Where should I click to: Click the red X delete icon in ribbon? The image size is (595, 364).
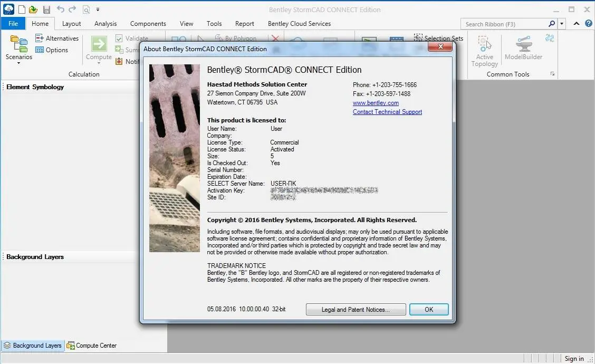pos(275,38)
